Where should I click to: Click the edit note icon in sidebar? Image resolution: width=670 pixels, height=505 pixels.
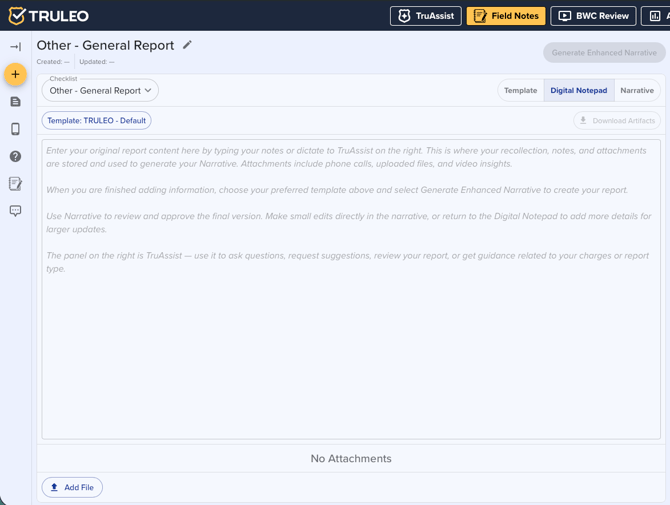[15, 184]
